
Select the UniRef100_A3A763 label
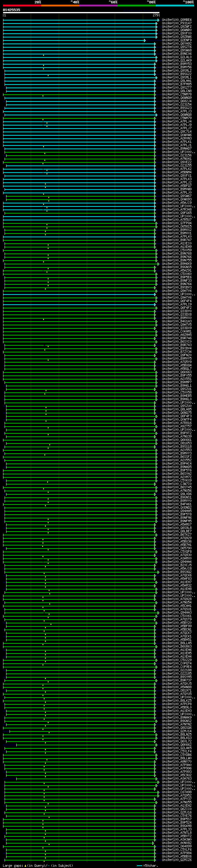coord(177,779)
